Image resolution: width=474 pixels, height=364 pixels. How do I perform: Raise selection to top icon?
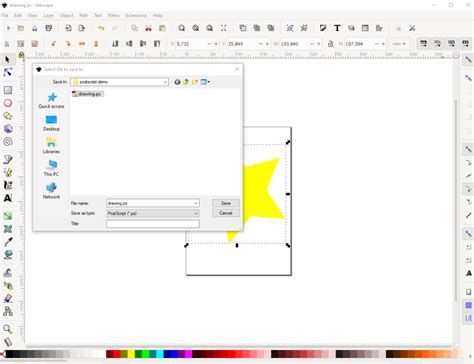click(x=157, y=44)
